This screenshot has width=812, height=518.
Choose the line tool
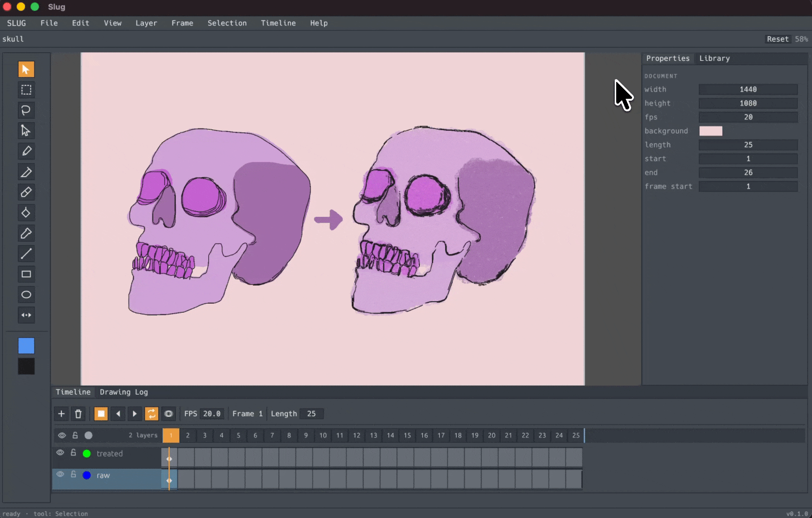coord(26,254)
